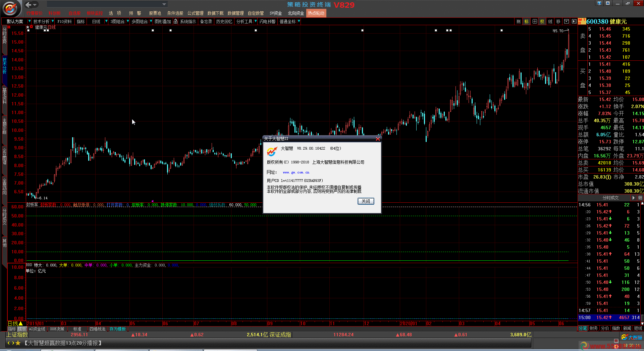Expand the 多图组合 dropdown
Viewport: 644px width, 351px height.
[151, 21]
